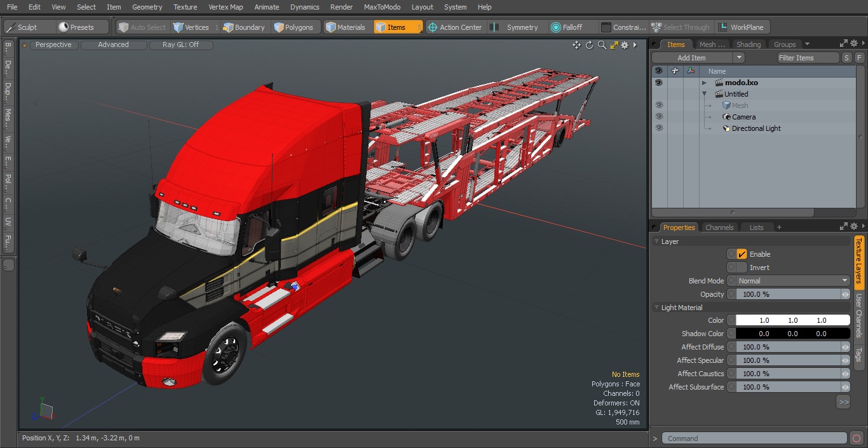Toggle Ray GL Off button
The image size is (868, 448).
[x=181, y=45]
